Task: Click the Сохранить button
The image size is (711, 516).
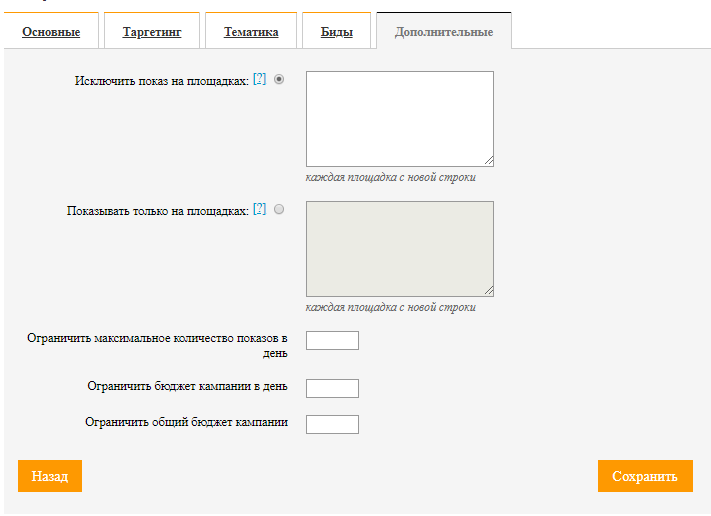Action: point(645,476)
